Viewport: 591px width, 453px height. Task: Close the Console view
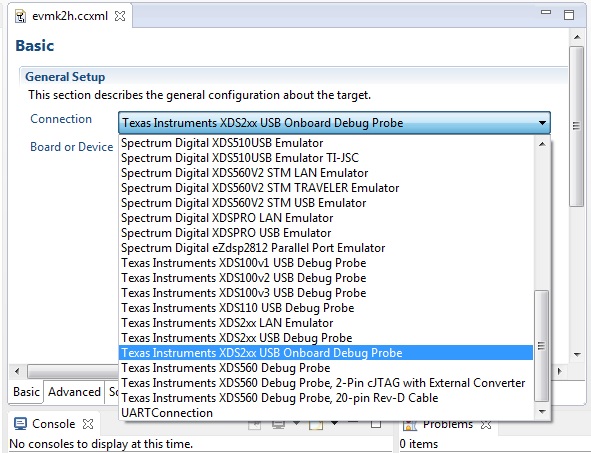click(88, 424)
